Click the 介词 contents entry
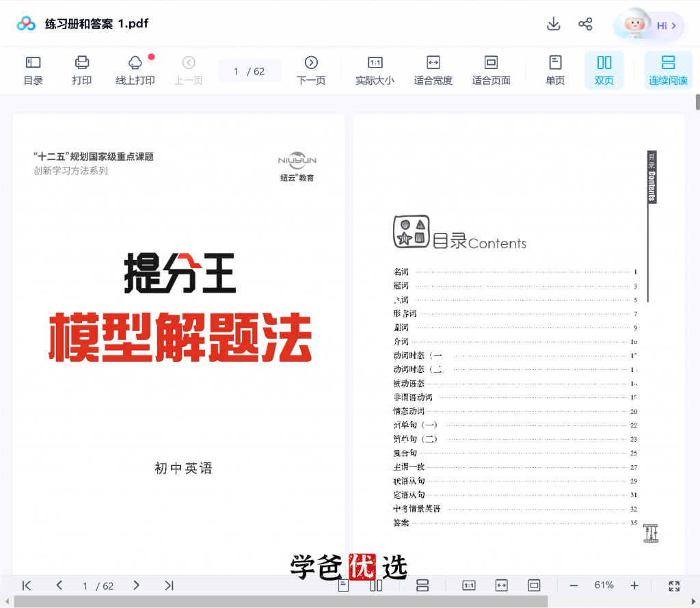700x608 pixels. tap(515, 341)
